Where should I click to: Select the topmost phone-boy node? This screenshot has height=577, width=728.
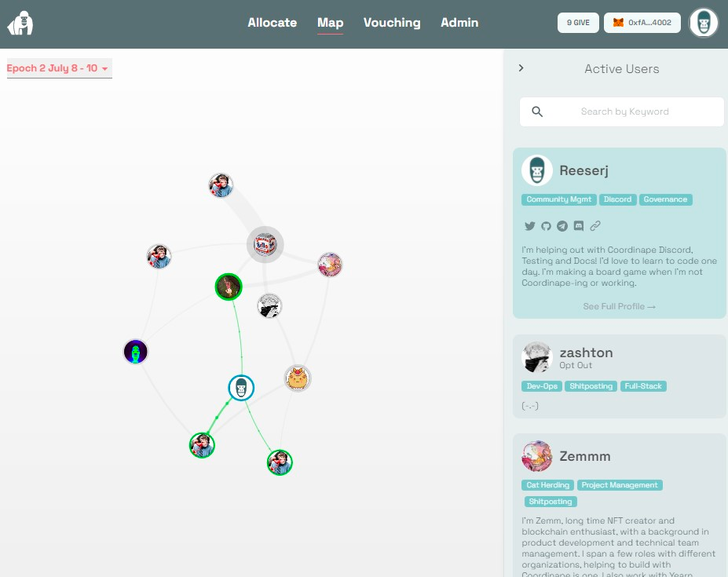[x=221, y=185]
